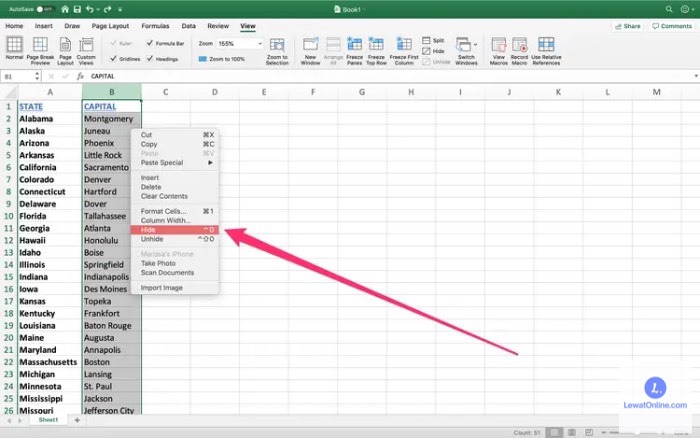Toggle the AutoSave switch
This screenshot has width=700, height=438.
[x=45, y=9]
